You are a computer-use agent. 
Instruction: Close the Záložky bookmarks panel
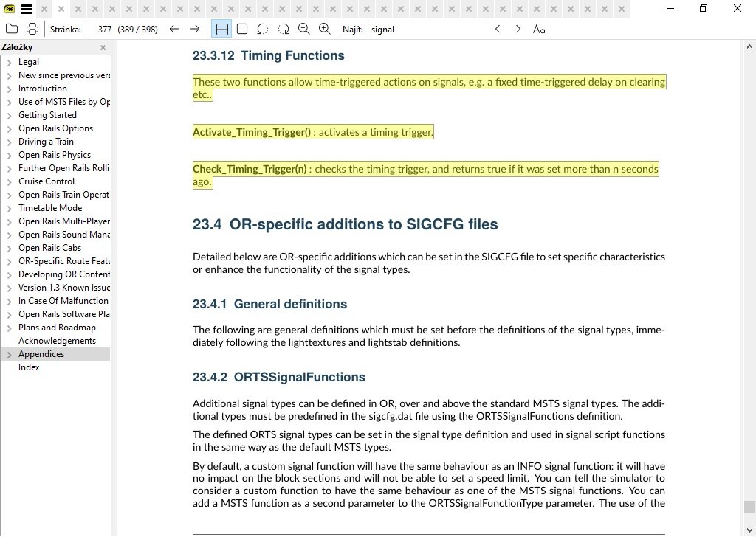103,48
